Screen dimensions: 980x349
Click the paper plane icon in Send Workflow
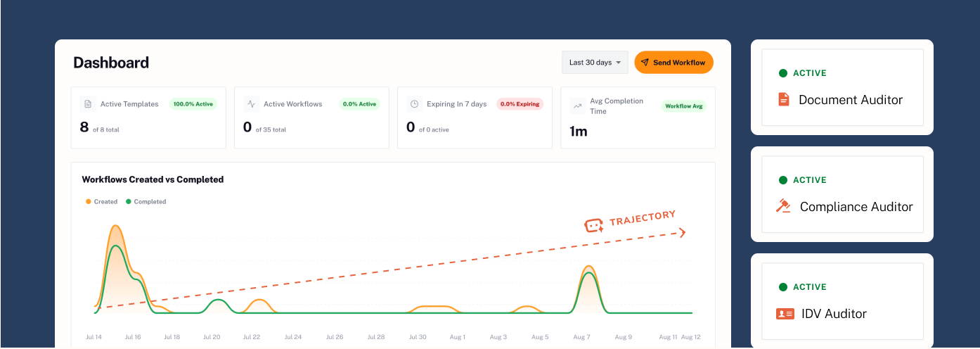645,63
